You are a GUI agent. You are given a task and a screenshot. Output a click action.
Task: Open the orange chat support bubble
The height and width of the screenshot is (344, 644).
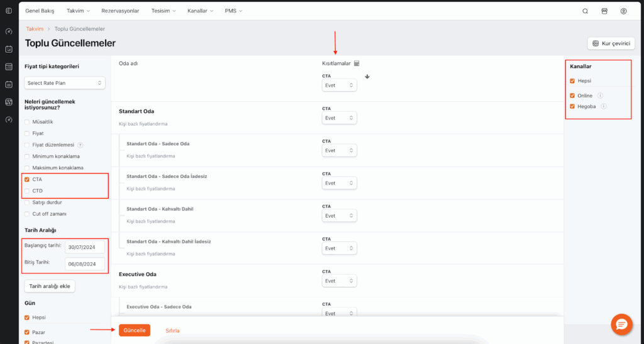pyautogui.click(x=621, y=324)
